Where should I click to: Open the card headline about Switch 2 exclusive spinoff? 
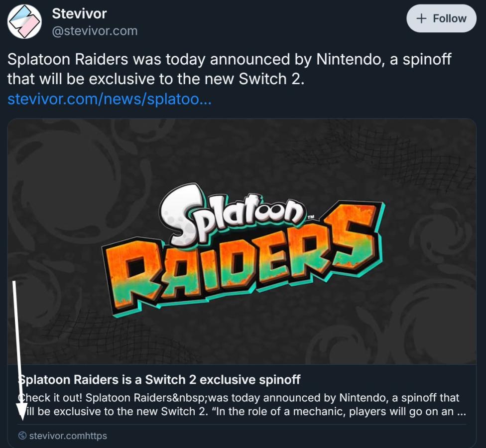(x=159, y=380)
